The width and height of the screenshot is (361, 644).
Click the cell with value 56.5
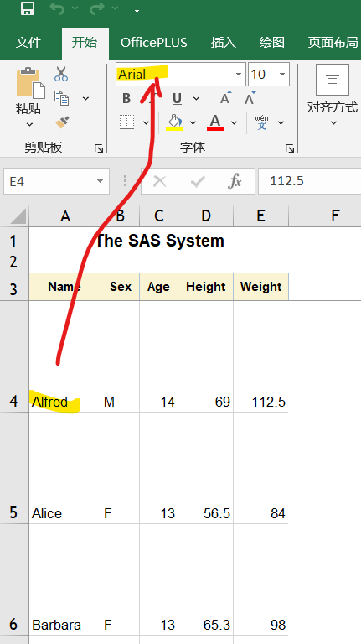click(x=205, y=468)
